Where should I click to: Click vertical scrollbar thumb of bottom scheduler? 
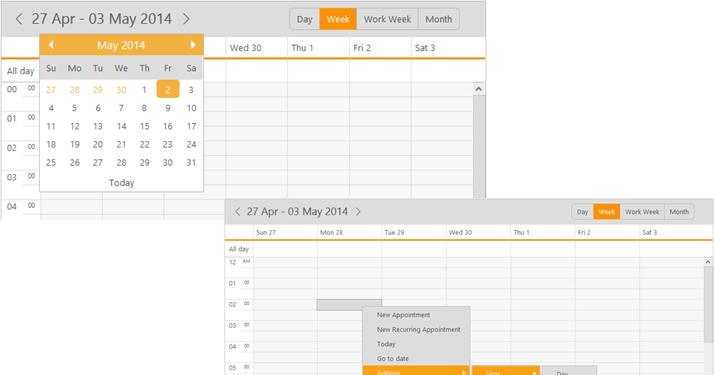pos(708,304)
